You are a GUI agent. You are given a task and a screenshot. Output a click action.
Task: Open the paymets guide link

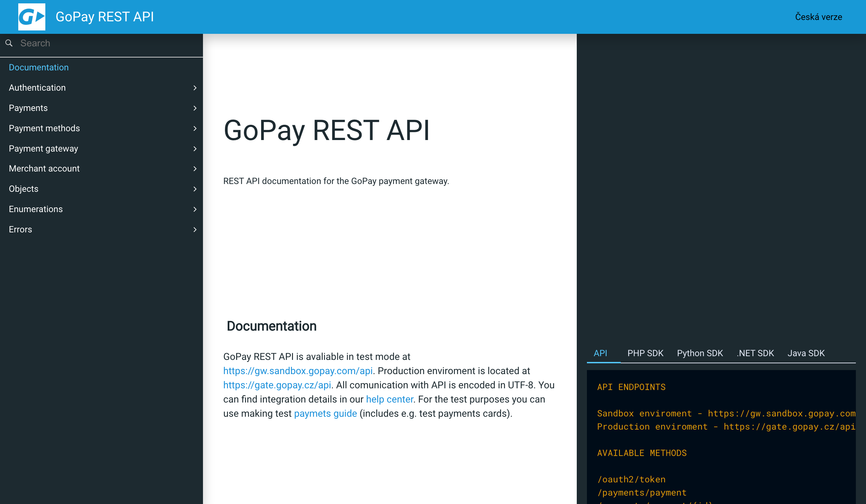(x=325, y=414)
